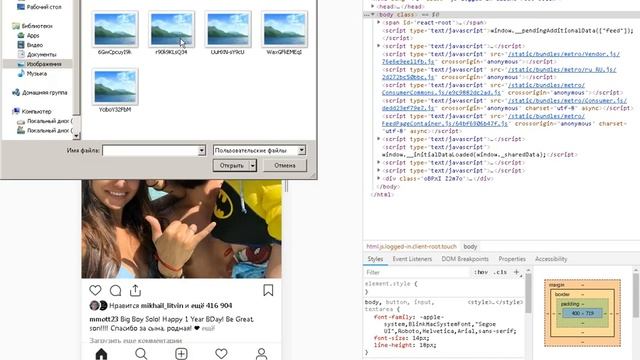640x360 pixels.
Task: Switch to the Styles tab
Action: [x=375, y=259]
